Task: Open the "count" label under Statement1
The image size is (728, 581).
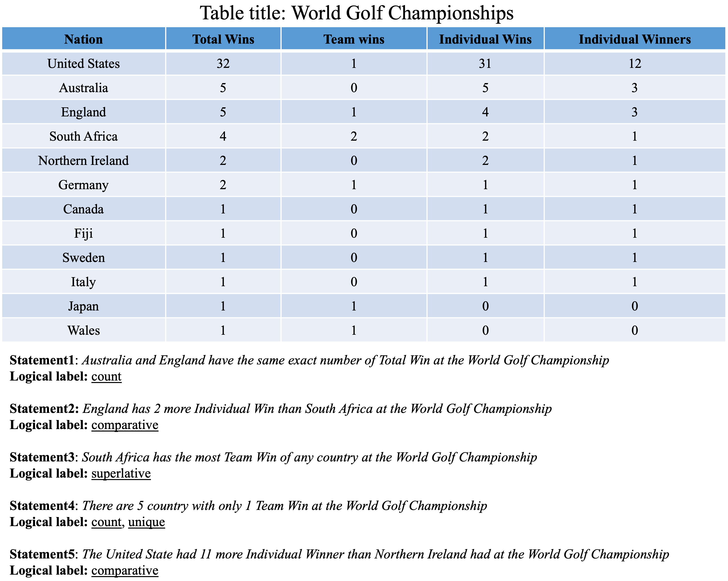Action: click(x=106, y=376)
